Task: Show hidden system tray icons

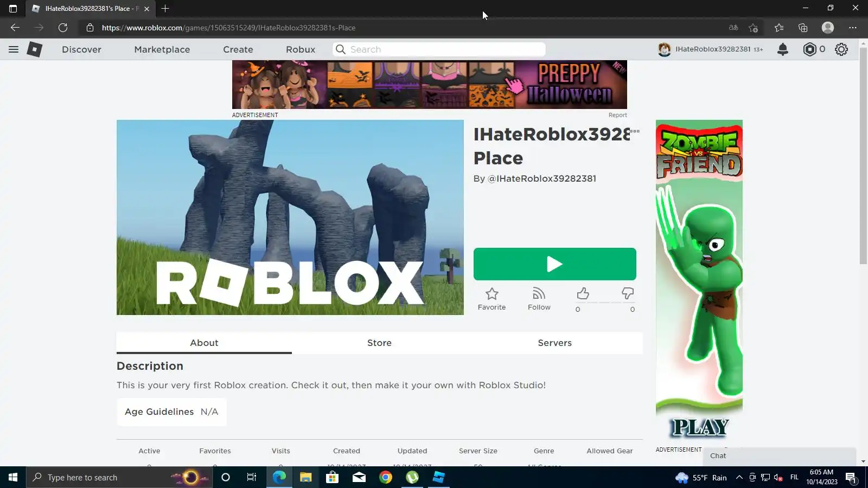Action: point(739,478)
